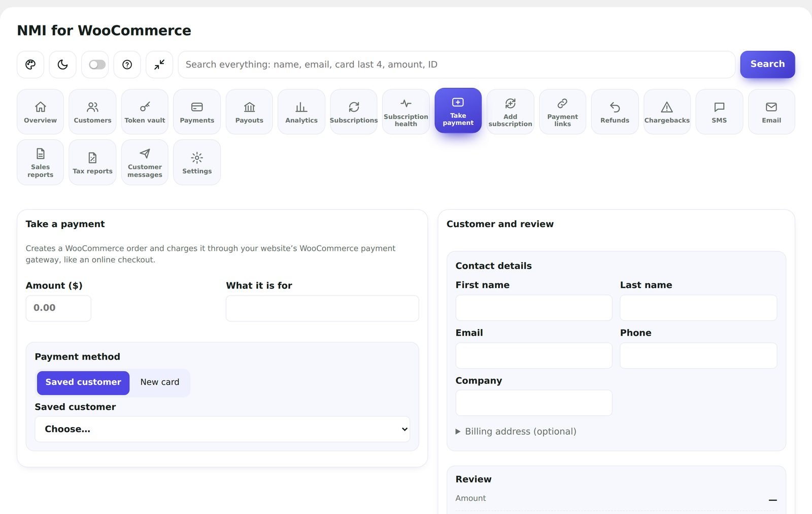Select Saved customer payment method
The width and height of the screenshot is (812, 514).
click(83, 382)
